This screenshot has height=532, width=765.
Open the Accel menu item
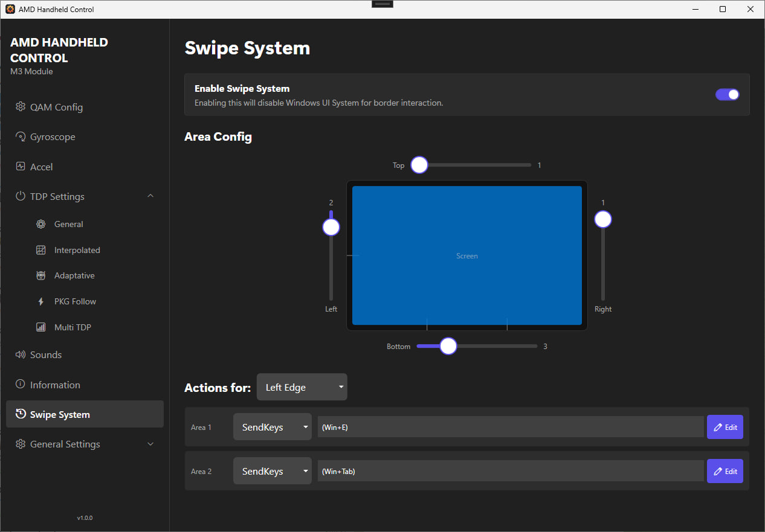[85, 167]
